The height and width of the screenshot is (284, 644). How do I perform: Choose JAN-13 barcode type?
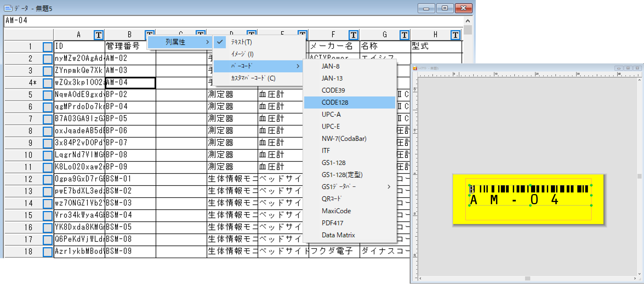point(349,78)
